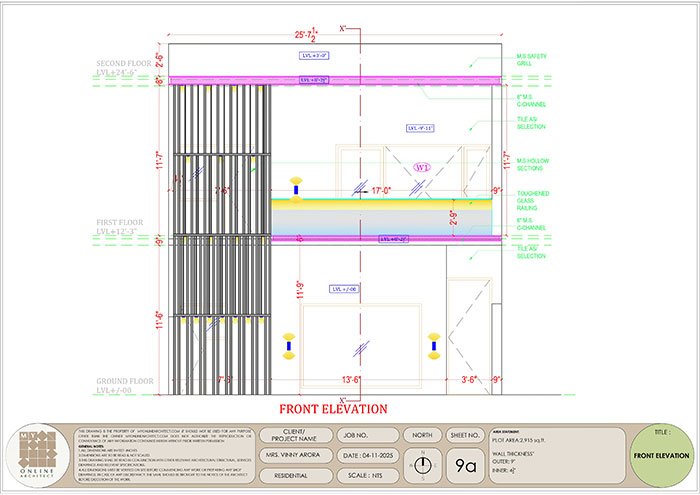
Task: Select the wall lamp left of the ground floor window
Action: pos(289,346)
